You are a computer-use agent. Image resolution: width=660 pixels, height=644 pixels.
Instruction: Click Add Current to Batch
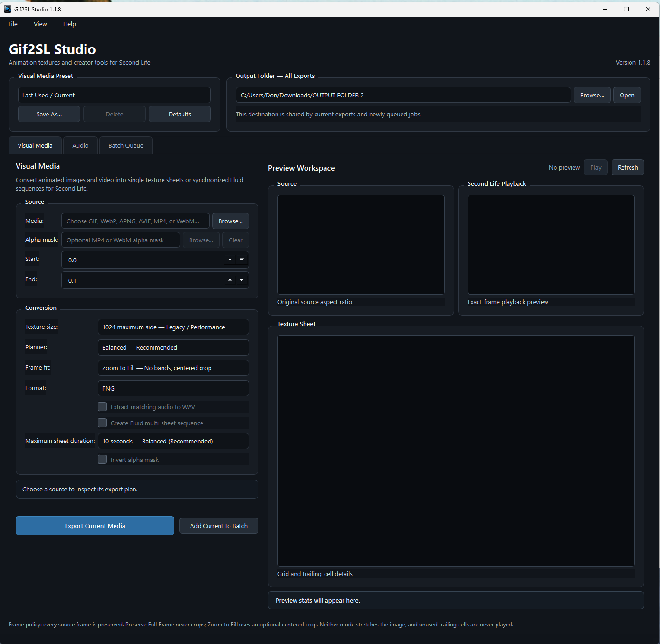(219, 526)
